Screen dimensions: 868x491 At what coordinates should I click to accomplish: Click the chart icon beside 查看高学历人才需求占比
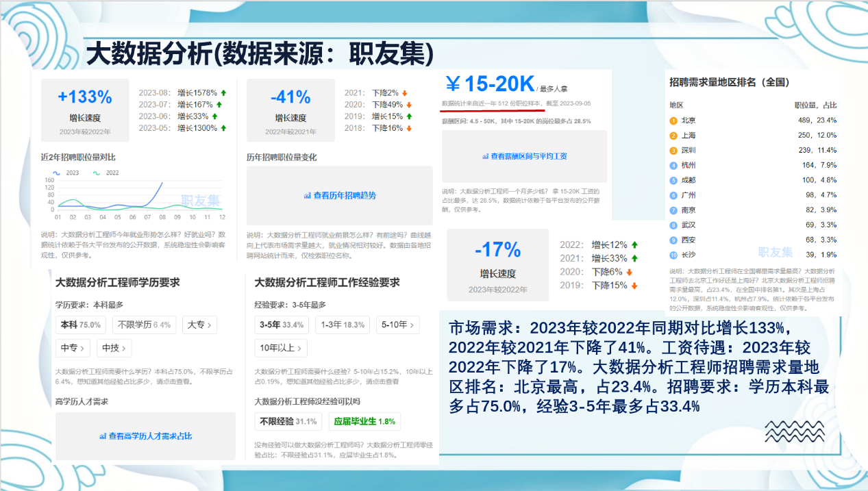point(103,436)
